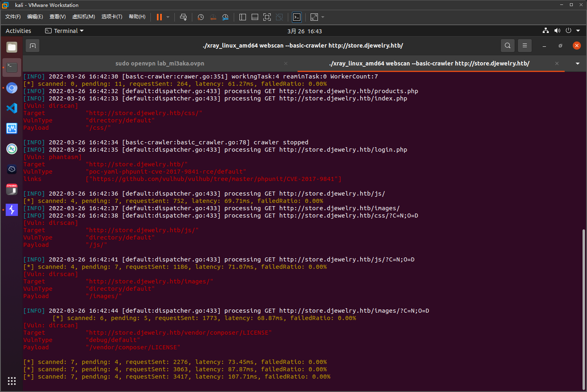
Task: Enter VMware full screen mode icon
Action: click(x=267, y=17)
